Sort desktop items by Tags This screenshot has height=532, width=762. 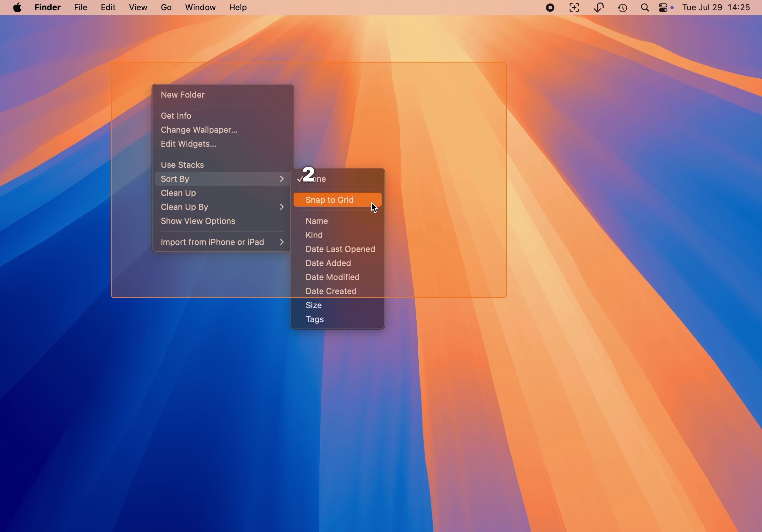click(x=315, y=320)
